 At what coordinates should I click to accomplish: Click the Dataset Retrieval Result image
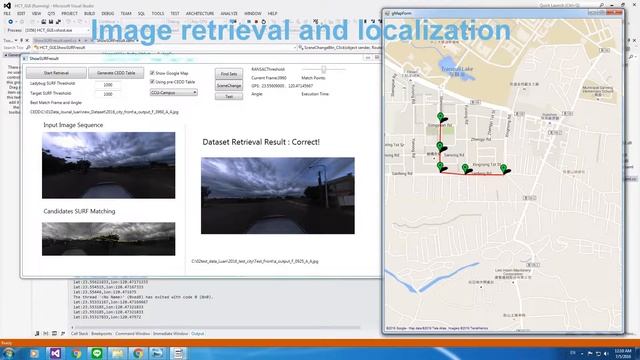tap(278, 196)
